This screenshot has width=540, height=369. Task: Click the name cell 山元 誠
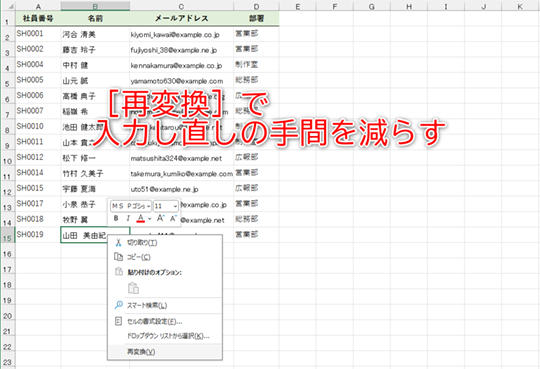pyautogui.click(x=95, y=80)
